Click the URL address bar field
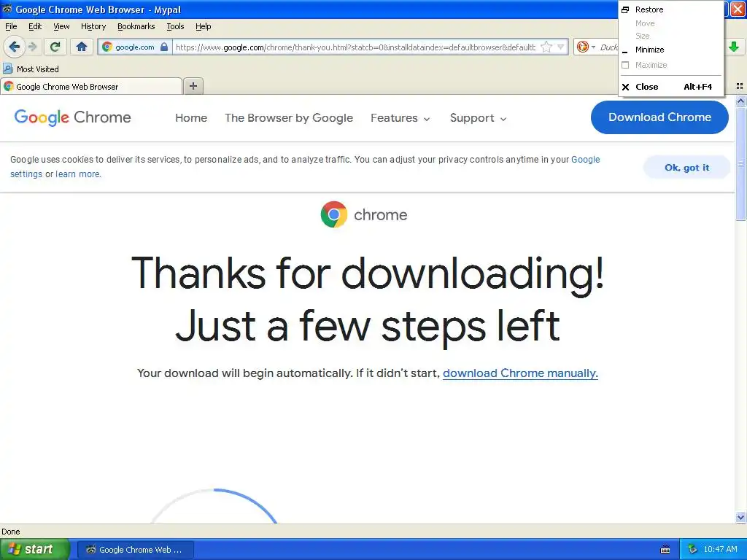This screenshot has width=747, height=560. 355,47
